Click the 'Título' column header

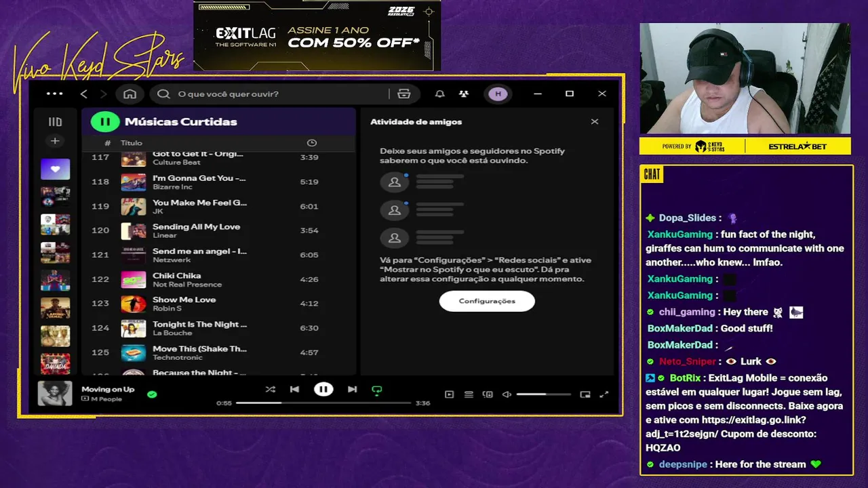[132, 143]
